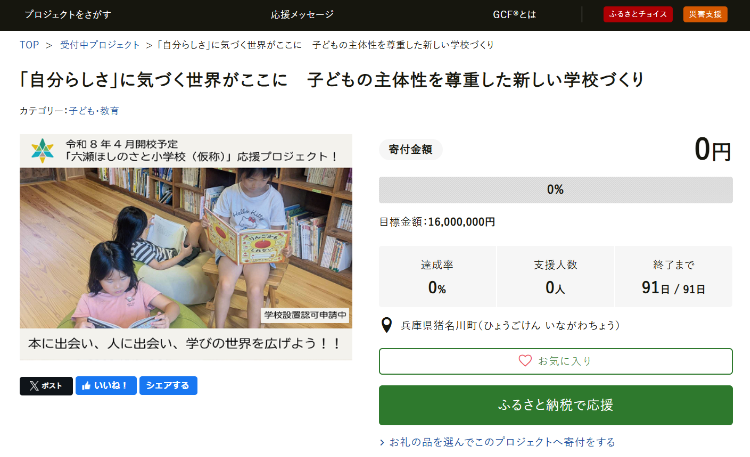Click the red ふるさとチョイス button

tap(638, 14)
